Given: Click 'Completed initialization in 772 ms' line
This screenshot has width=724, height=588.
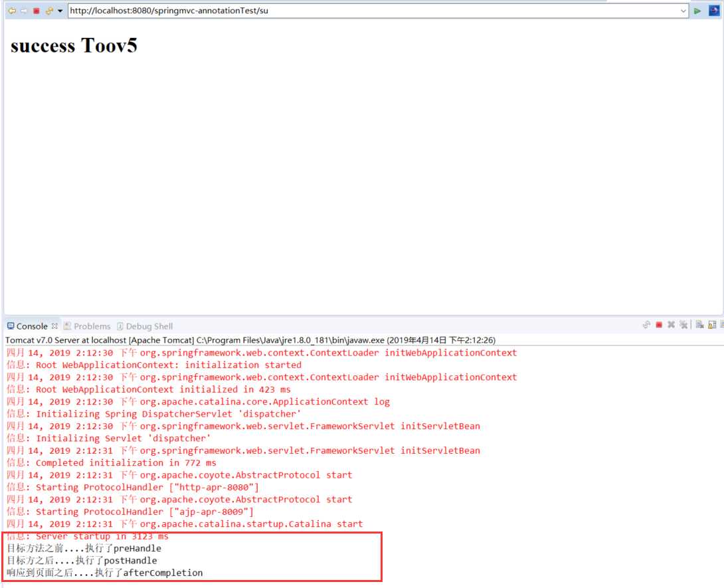Looking at the screenshot, I should pyautogui.click(x=112, y=463).
